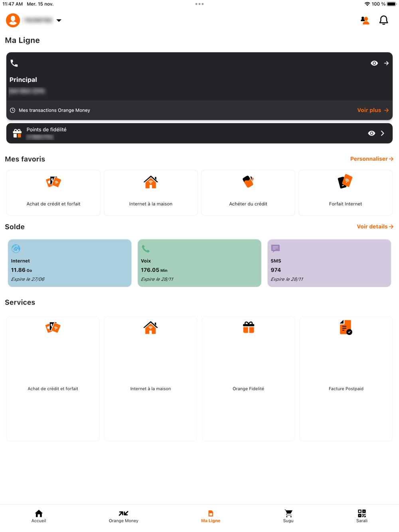Select Forfait Internet label in favorites
This screenshot has height=532, width=399.
point(346,204)
